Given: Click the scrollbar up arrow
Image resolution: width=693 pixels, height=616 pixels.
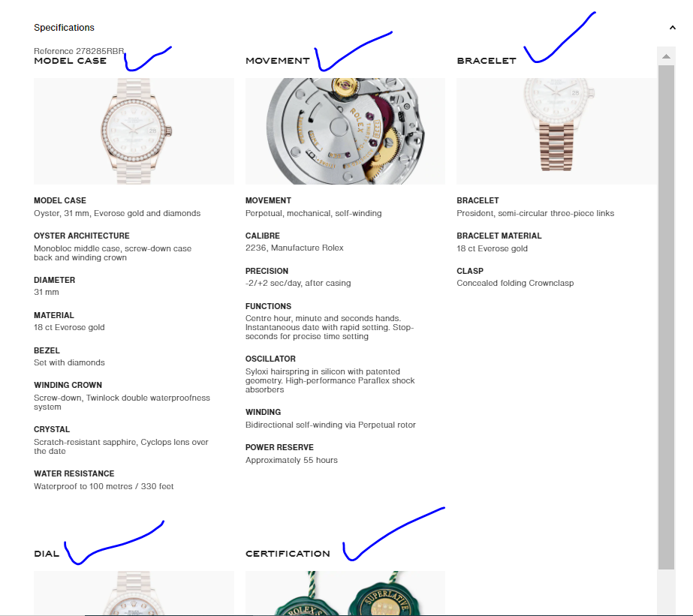Looking at the screenshot, I should pyautogui.click(x=666, y=56).
